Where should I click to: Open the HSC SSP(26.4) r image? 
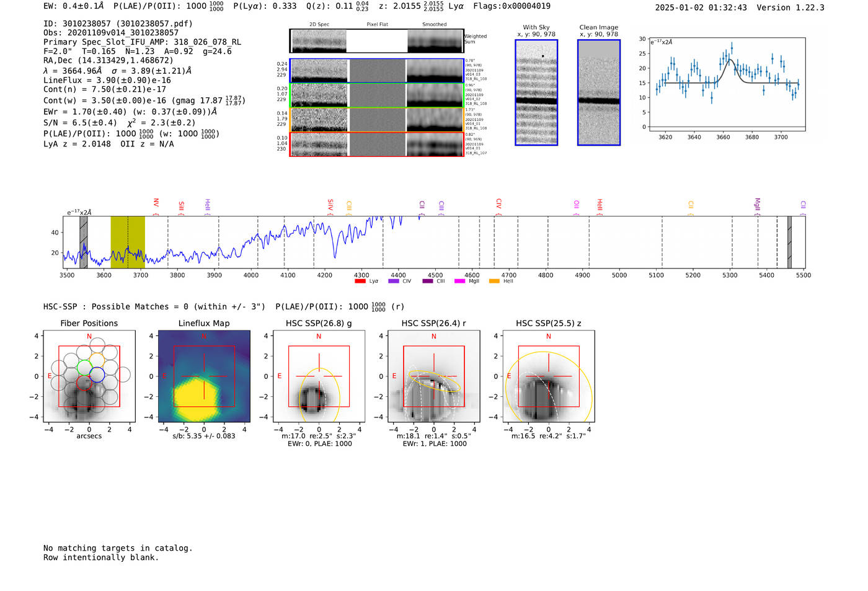coord(434,376)
